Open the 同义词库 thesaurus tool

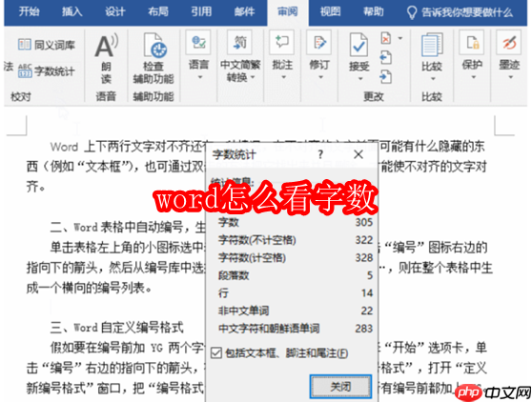point(46,45)
